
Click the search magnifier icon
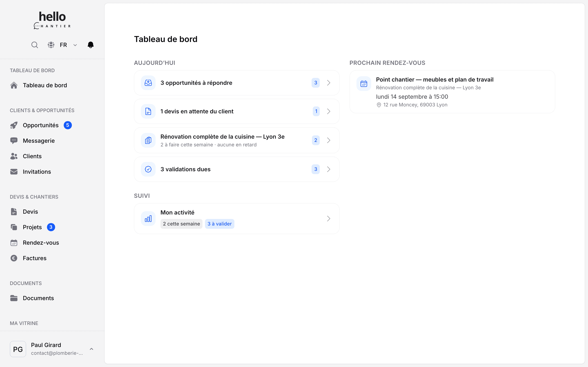[x=35, y=45]
